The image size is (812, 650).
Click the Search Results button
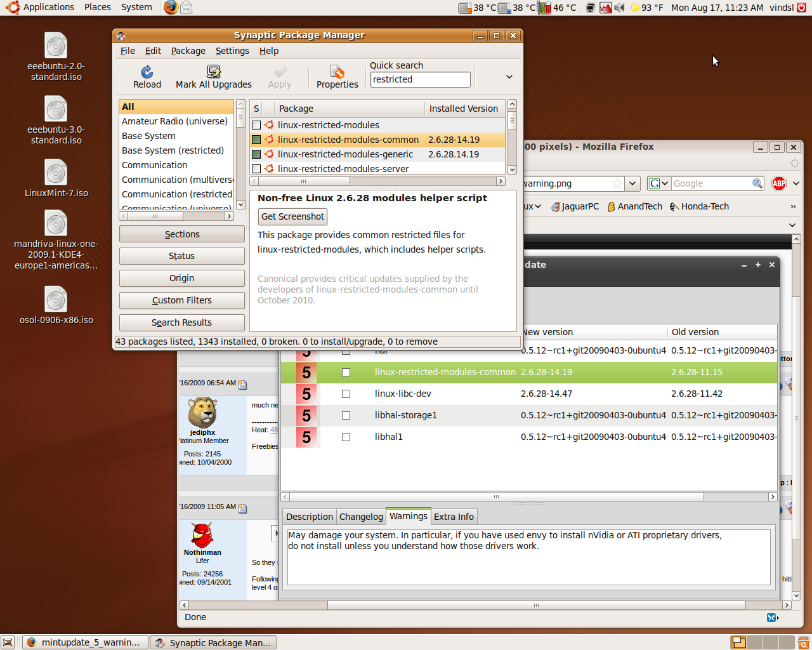click(182, 322)
